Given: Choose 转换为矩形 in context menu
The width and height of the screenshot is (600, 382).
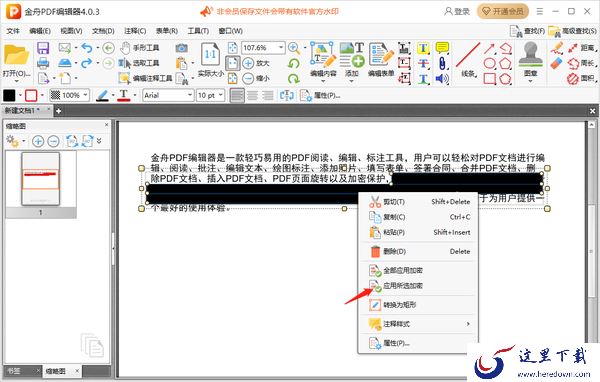Looking at the screenshot, I should (418, 305).
